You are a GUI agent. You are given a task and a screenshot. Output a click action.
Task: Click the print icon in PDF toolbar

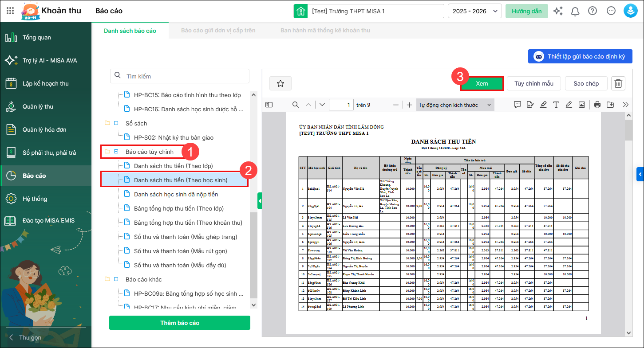[597, 105]
